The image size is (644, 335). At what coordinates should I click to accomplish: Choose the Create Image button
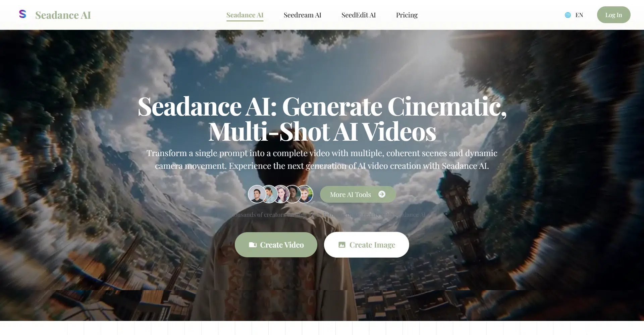[x=366, y=245]
